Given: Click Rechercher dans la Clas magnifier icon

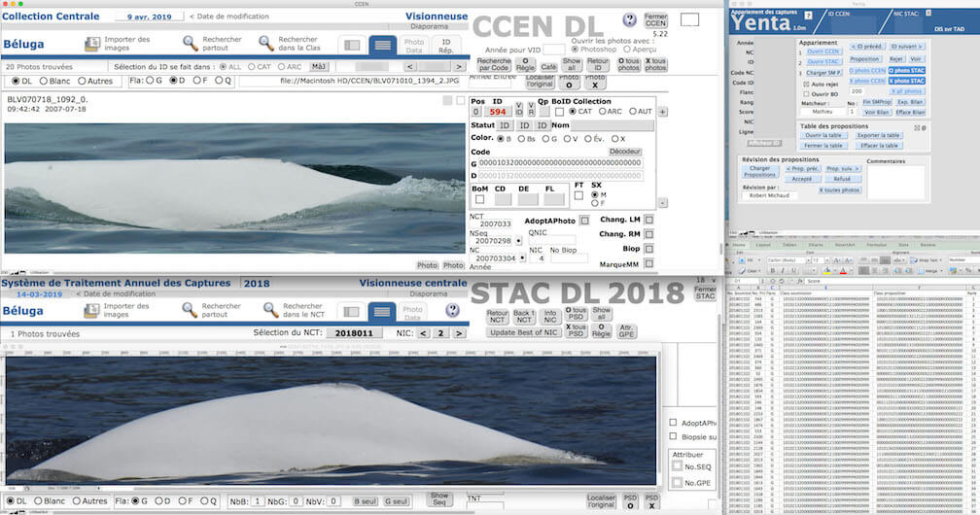Looking at the screenshot, I should pyautogui.click(x=266, y=43).
